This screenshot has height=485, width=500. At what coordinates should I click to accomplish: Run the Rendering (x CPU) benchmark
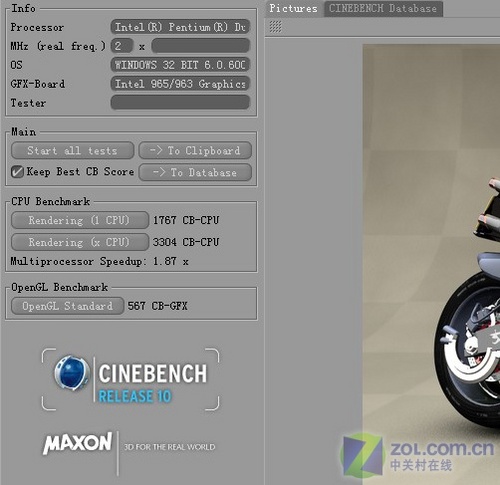tap(80, 242)
